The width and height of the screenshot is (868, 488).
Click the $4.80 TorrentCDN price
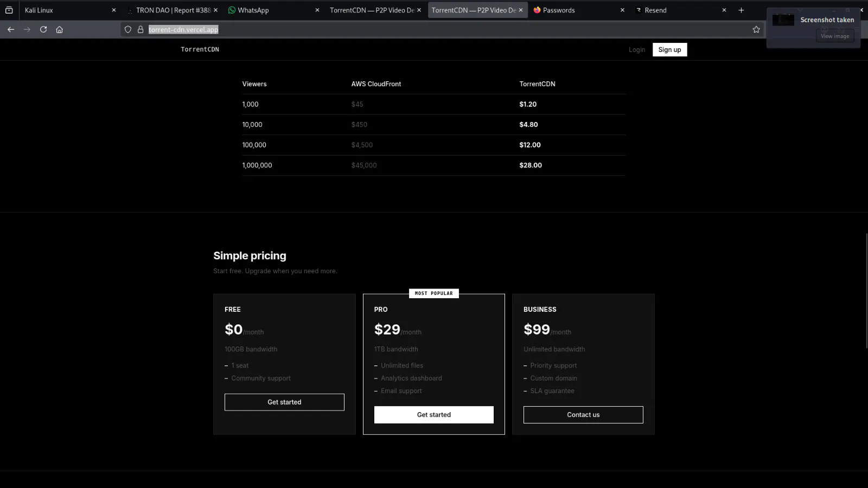pos(528,125)
